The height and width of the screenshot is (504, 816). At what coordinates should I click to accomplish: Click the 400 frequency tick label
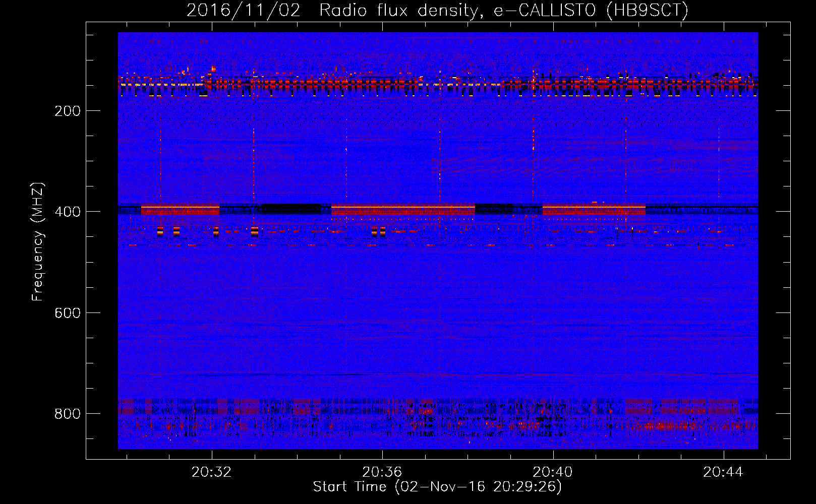pyautogui.click(x=68, y=212)
